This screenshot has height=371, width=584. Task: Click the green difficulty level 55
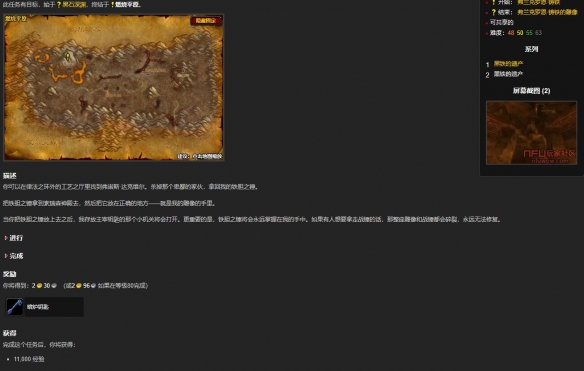529,33
